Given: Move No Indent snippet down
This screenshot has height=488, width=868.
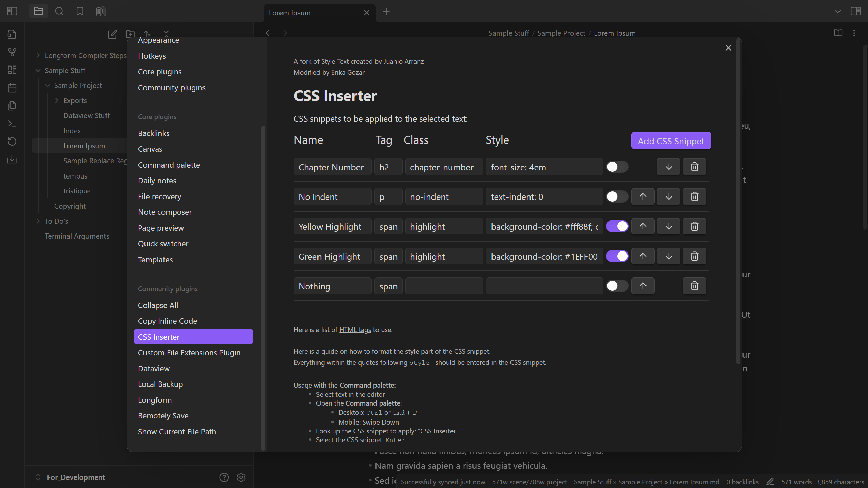Looking at the screenshot, I should (669, 196).
